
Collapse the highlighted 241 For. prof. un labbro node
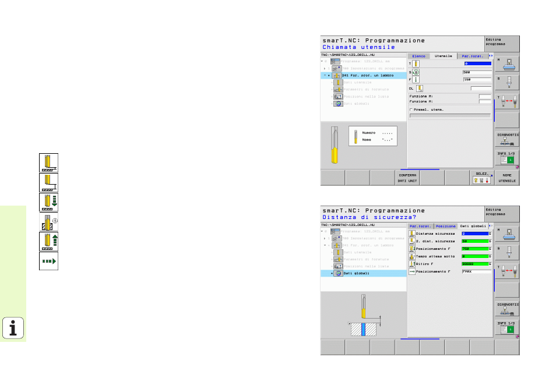324,75
